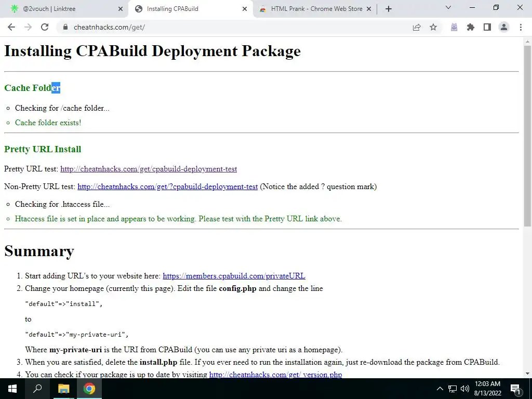Open the taskbar clock and date
532x399 pixels.
point(487,389)
